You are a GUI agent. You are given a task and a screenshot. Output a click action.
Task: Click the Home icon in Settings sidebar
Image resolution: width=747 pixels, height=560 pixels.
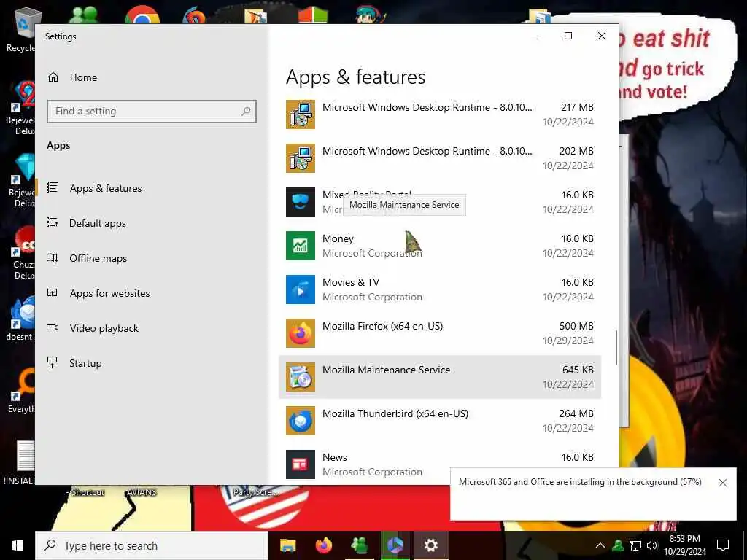coord(53,77)
